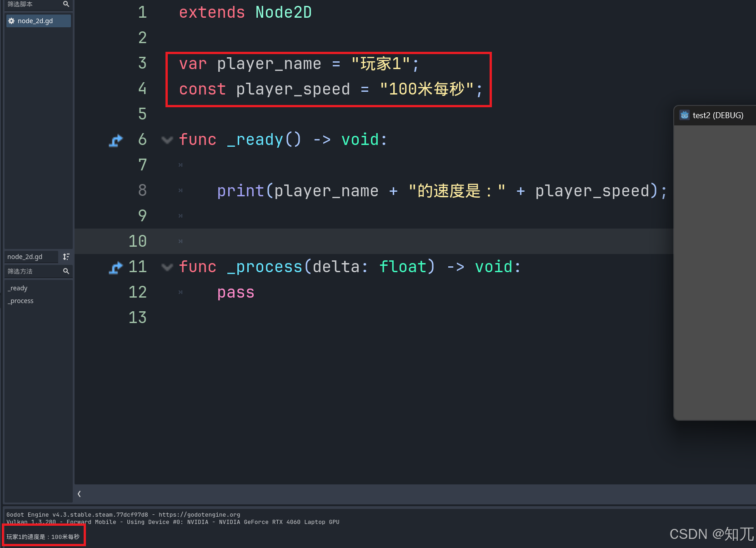Screen dimensions: 756x548
Task: Collapse the _ready function with its fold chevron
Action: tap(167, 140)
